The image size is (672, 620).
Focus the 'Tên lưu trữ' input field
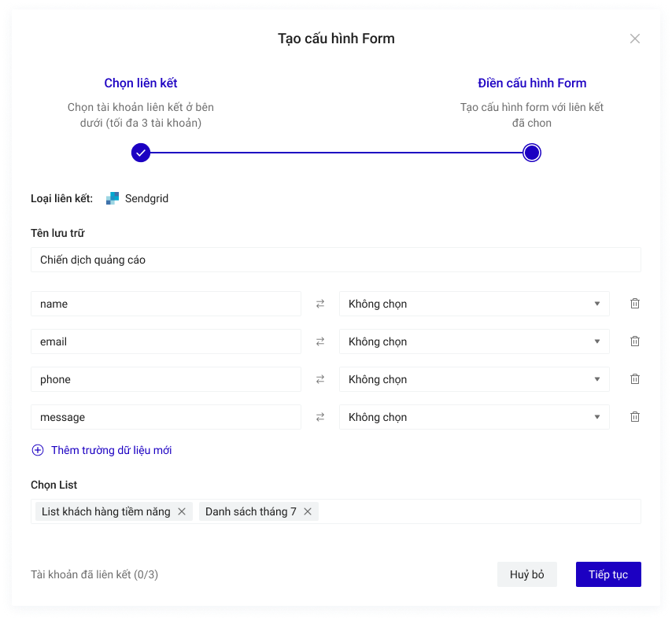335,260
